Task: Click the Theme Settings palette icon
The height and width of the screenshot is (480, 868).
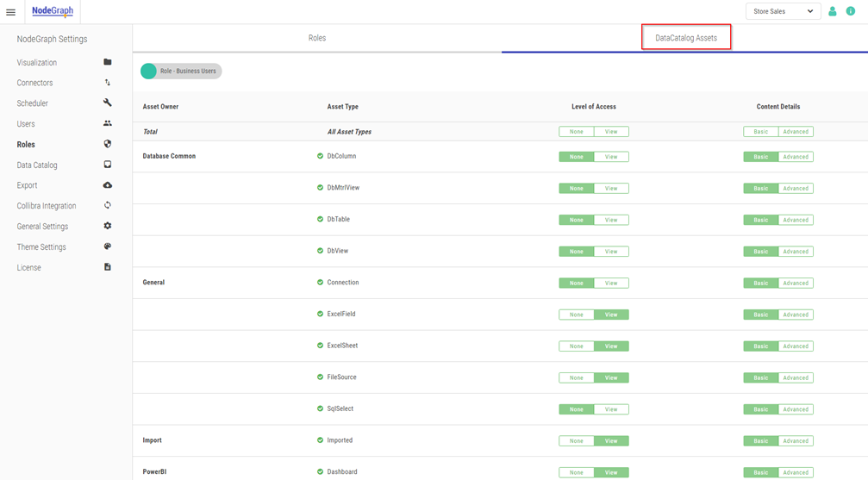Action: (x=108, y=246)
